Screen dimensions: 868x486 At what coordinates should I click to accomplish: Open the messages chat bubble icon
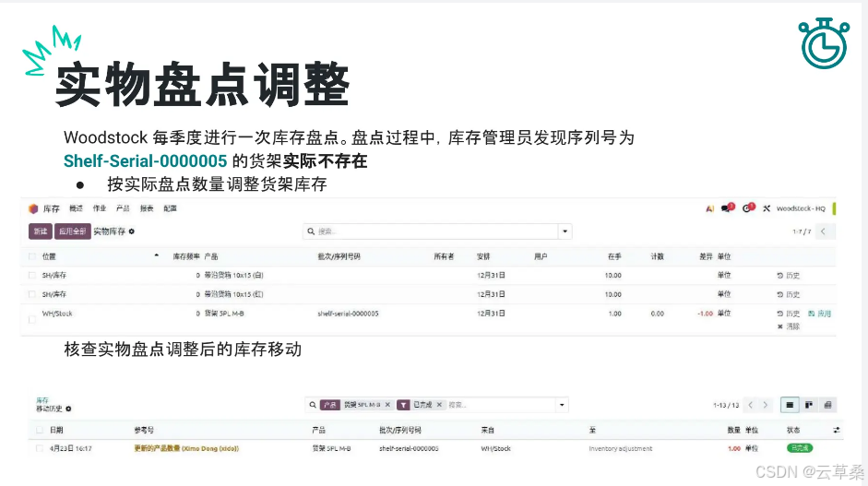point(727,208)
